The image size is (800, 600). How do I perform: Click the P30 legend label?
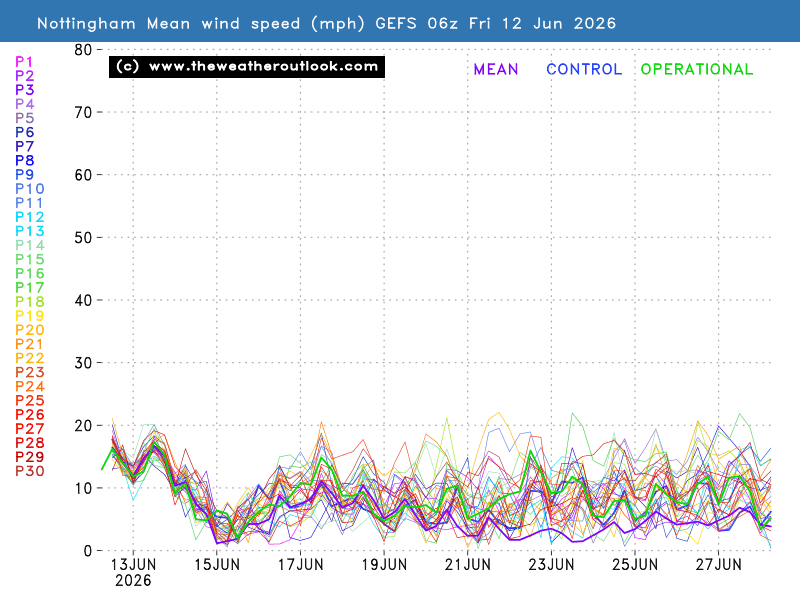30,471
